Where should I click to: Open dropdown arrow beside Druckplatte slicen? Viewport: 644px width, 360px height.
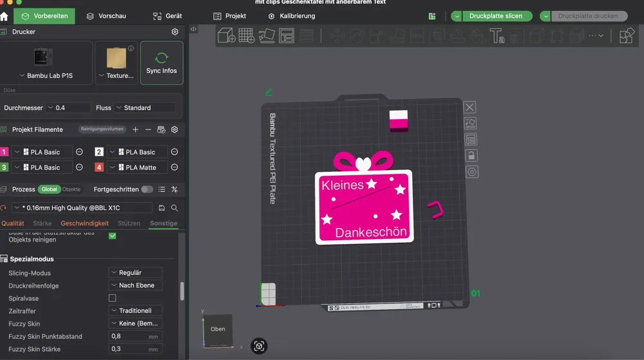pyautogui.click(x=457, y=16)
